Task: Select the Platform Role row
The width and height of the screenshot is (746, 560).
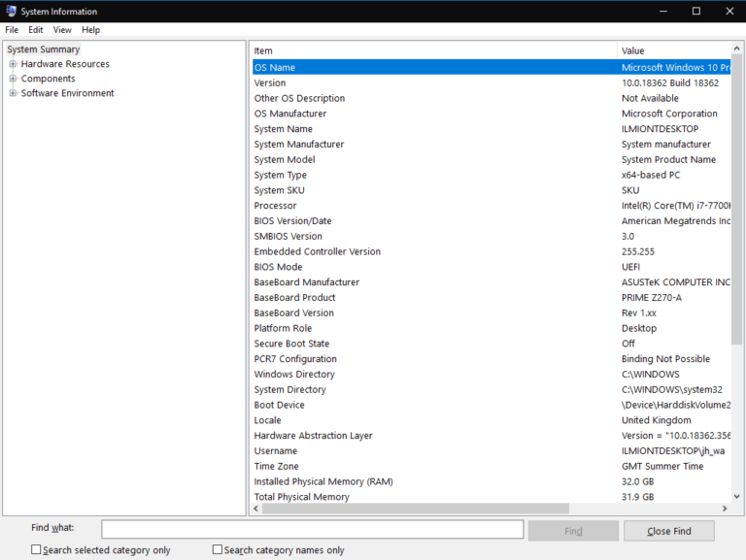Action: tap(492, 328)
